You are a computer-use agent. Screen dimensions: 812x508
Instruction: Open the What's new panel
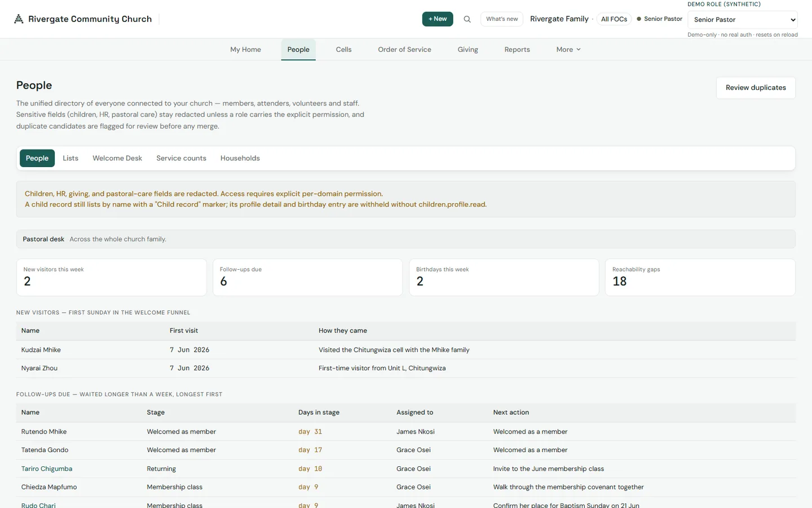(502, 19)
